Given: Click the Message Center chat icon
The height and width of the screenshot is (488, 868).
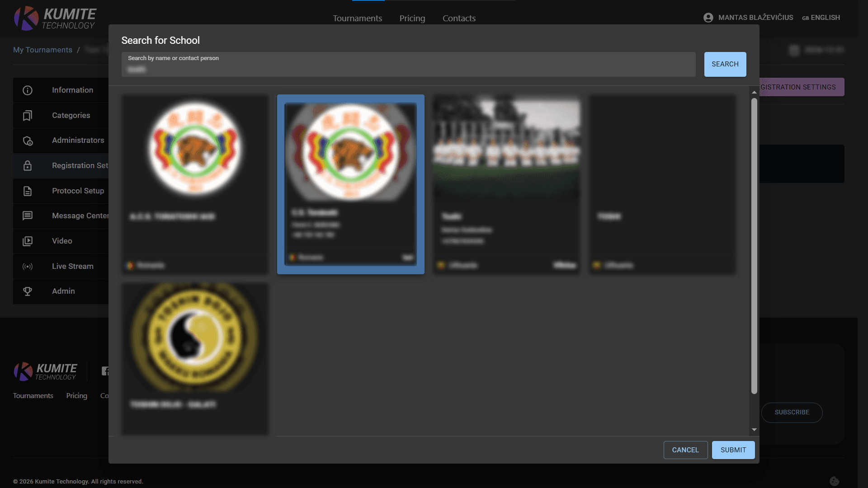Looking at the screenshot, I should click(28, 216).
